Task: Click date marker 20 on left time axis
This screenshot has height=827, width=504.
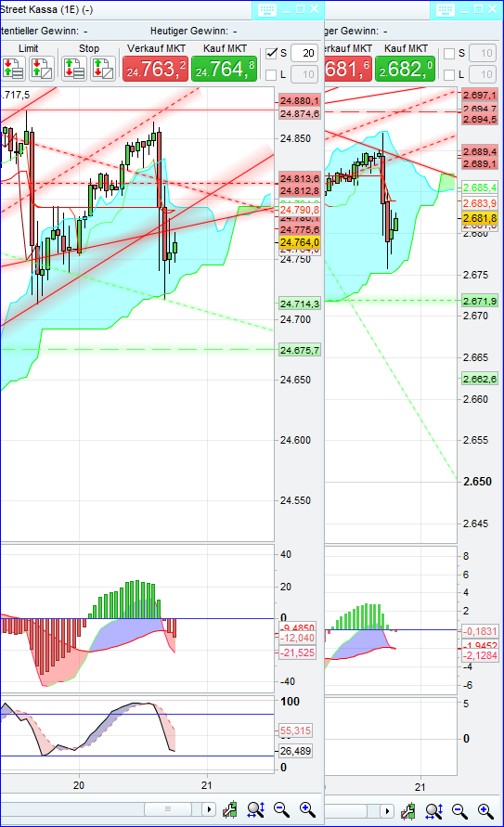Action: (79, 785)
